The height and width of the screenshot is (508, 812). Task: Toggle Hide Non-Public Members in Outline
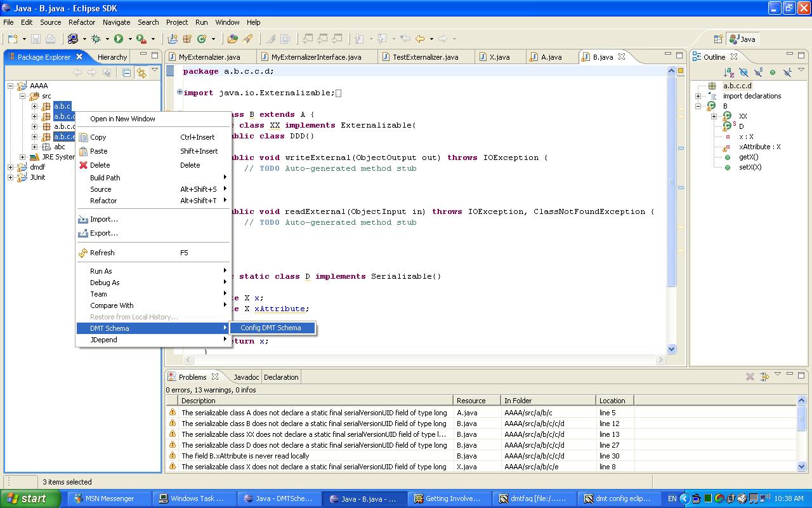(773, 72)
